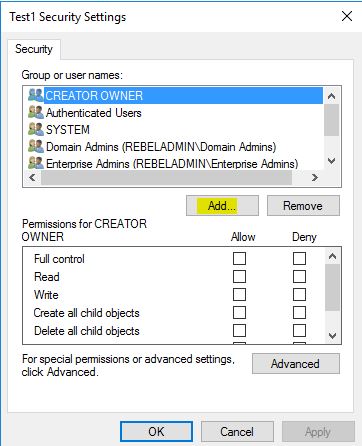Click the permissions list scroll down arrow

click(x=332, y=335)
